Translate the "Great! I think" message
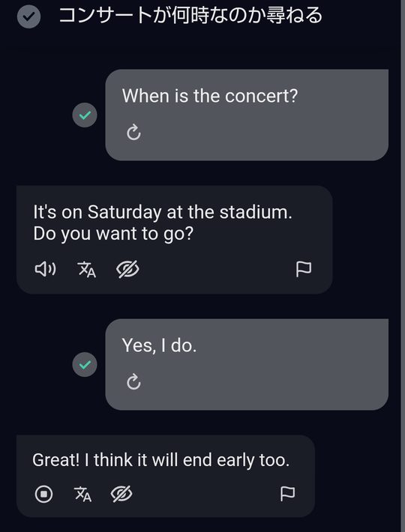Viewport: 405px width, 532px height. (82, 494)
